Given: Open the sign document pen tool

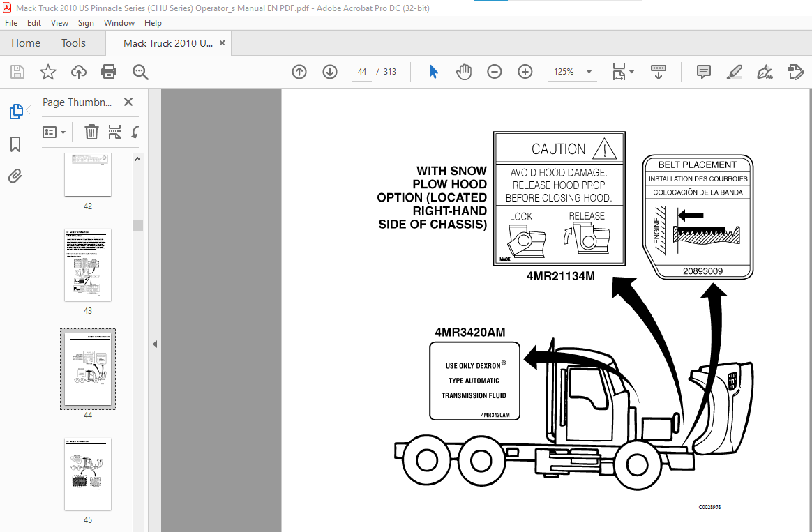Looking at the screenshot, I should pos(765,71).
